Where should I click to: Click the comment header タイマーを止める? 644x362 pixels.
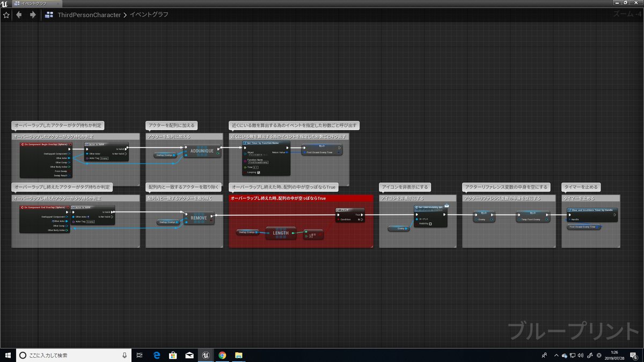point(590,198)
